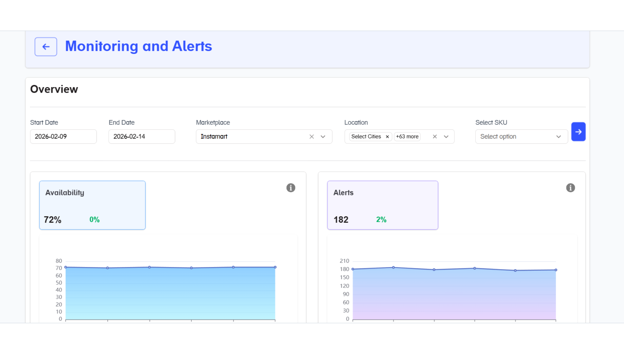Click the Availability card info icon
The height and width of the screenshot is (364, 624).
[291, 188]
